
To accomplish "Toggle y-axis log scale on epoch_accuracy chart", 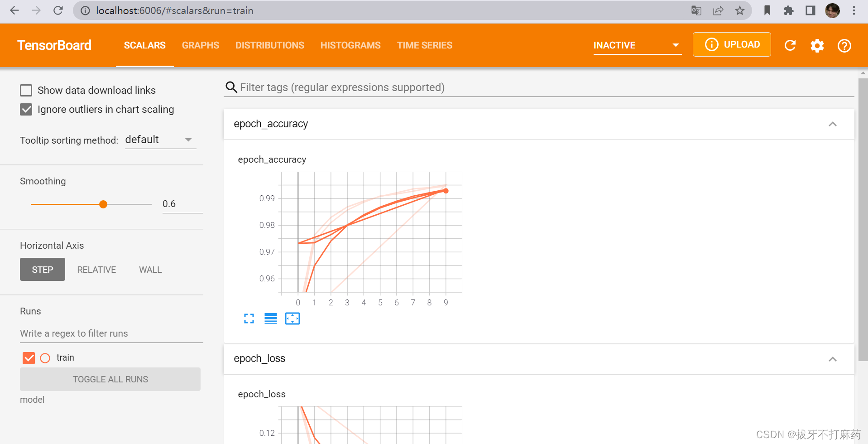I will click(x=271, y=319).
